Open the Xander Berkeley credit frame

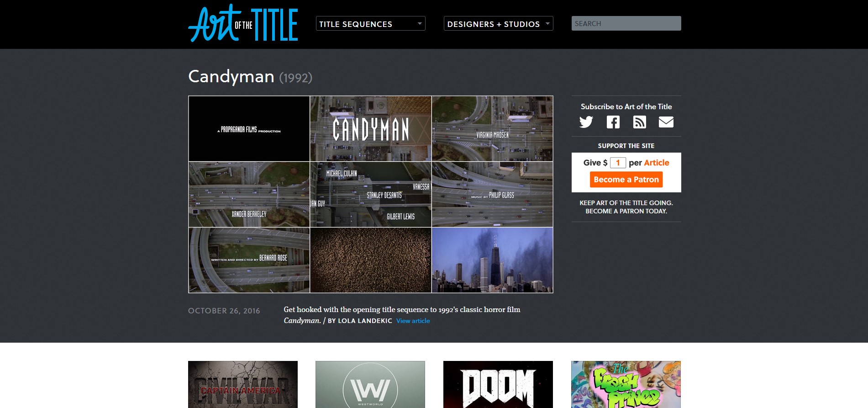tap(249, 194)
